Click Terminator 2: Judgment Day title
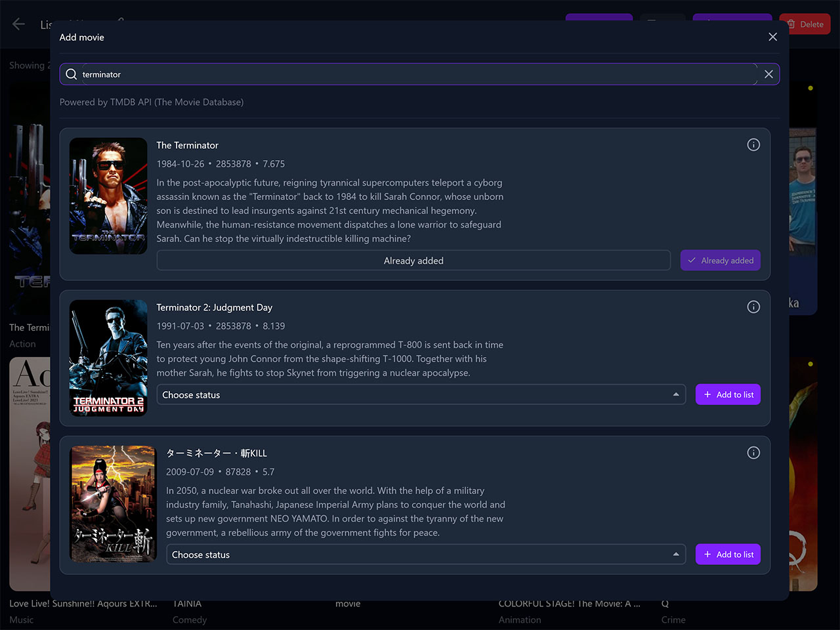The image size is (840, 630). pos(214,307)
